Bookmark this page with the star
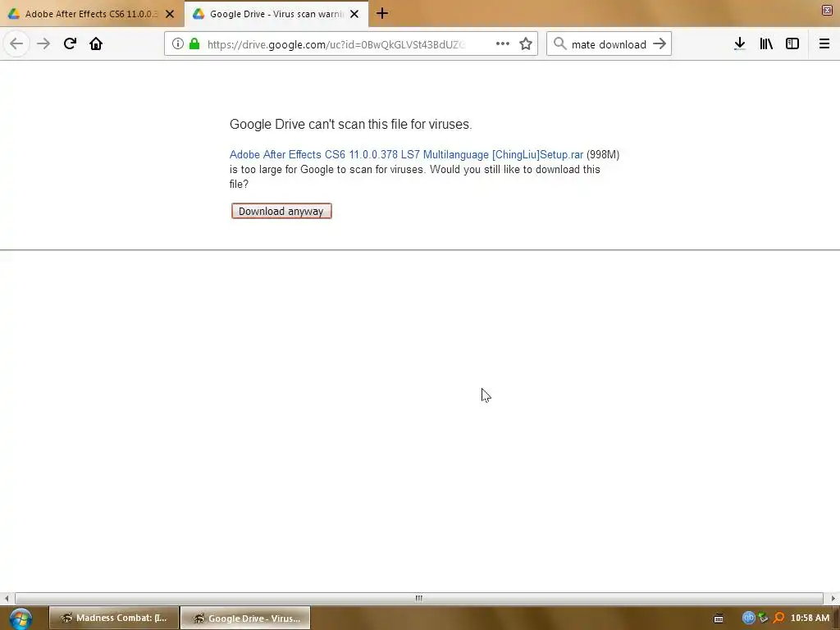The width and height of the screenshot is (840, 630). coord(526,44)
